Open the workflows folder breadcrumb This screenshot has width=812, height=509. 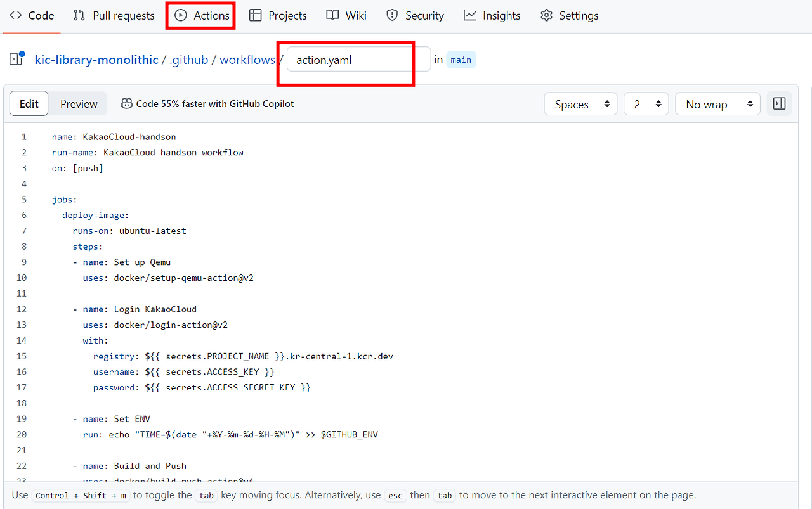pyautogui.click(x=247, y=60)
